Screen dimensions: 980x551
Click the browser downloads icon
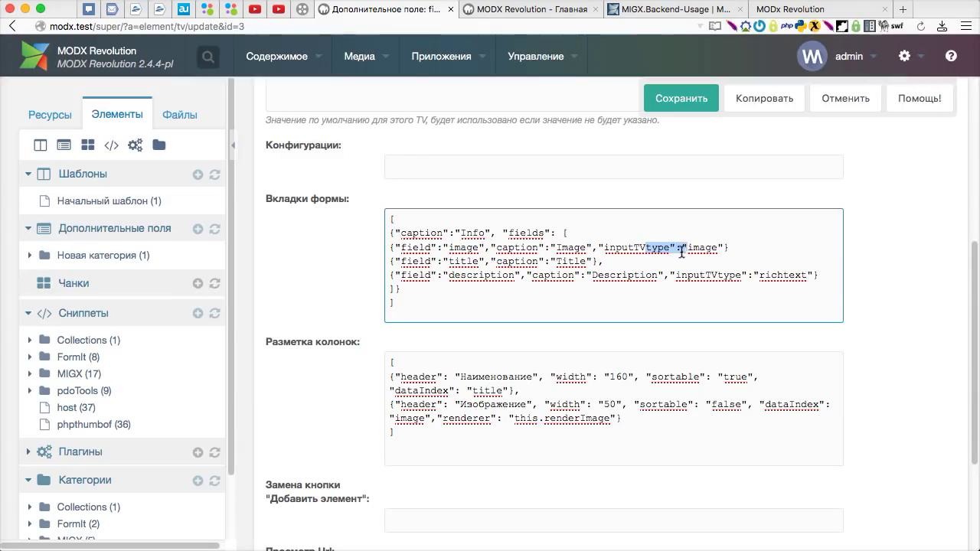943,26
